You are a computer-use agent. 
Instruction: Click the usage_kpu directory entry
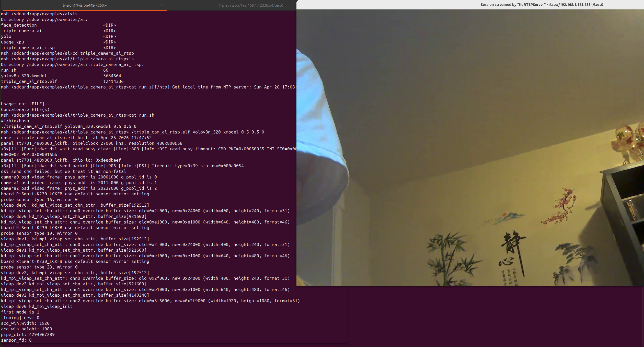pyautogui.click(x=12, y=42)
